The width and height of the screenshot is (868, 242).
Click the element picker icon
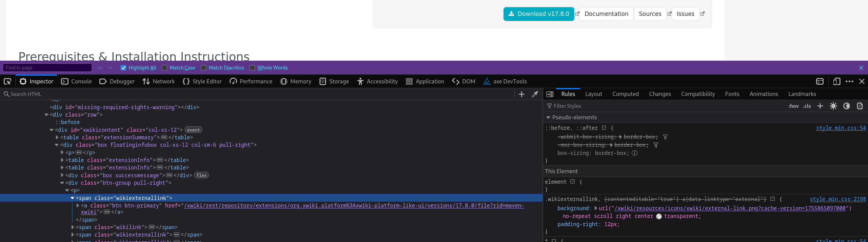7,81
